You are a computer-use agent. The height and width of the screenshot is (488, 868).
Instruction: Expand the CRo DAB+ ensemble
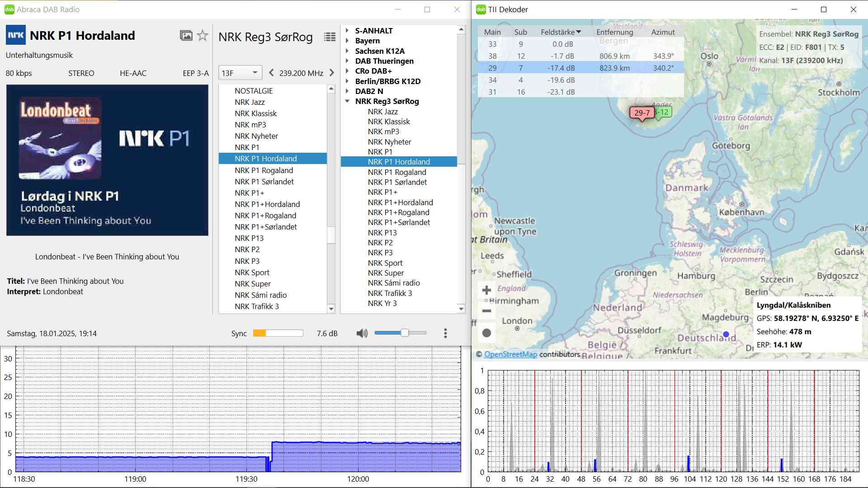[347, 71]
